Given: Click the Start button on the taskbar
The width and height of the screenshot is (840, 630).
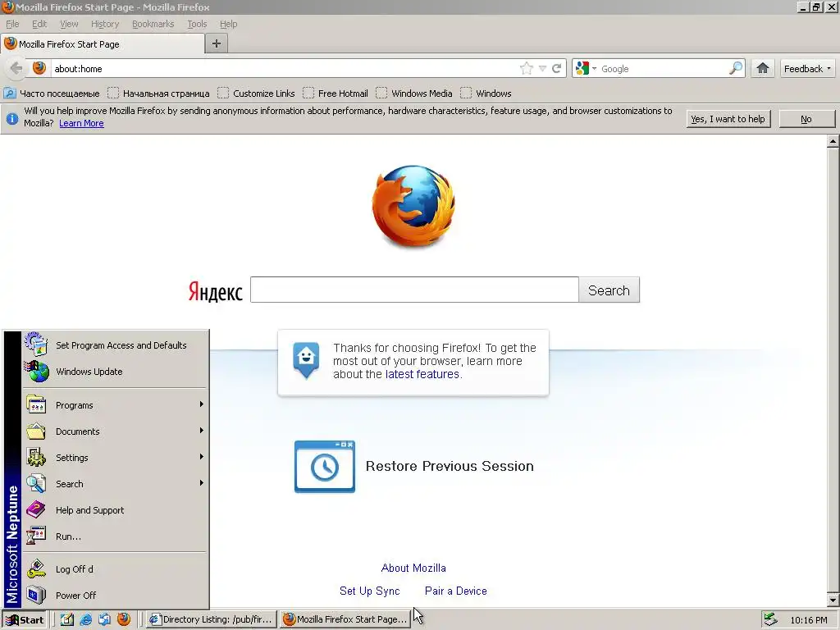Looking at the screenshot, I should pos(25,620).
